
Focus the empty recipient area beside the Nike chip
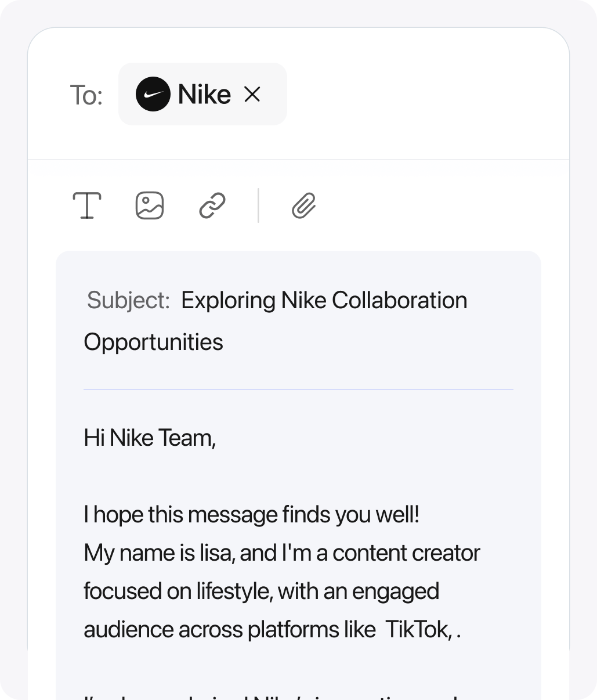[x=427, y=94]
